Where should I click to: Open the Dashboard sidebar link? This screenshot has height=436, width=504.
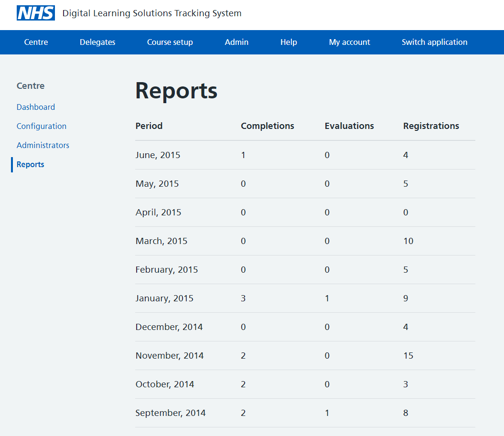[36, 107]
